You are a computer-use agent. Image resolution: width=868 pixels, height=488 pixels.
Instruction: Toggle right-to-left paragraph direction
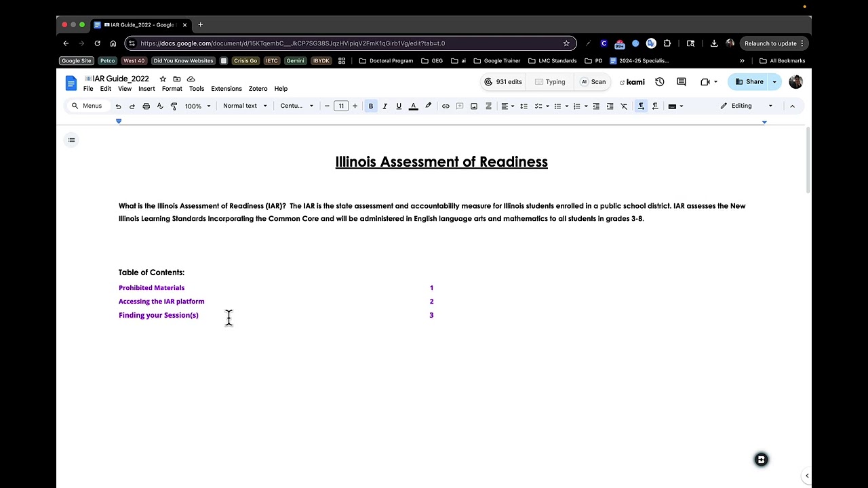point(655,106)
